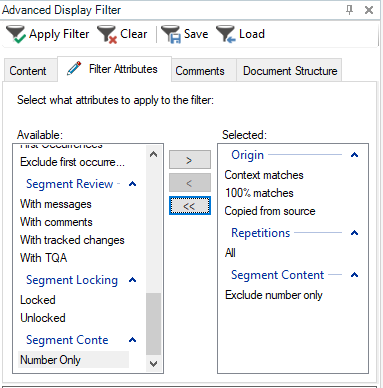Collapse the Segment Locking group
This screenshot has height=388, width=383.
pyautogui.click(x=133, y=280)
